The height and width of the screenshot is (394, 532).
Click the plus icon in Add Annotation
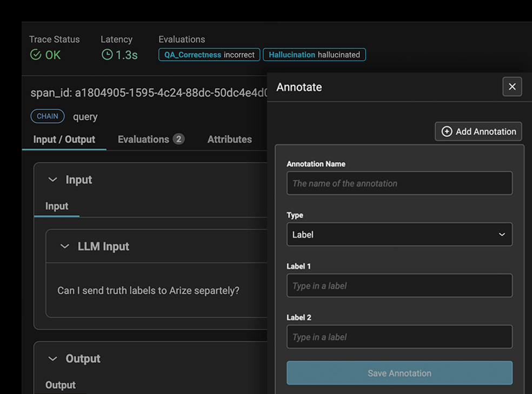tap(447, 132)
